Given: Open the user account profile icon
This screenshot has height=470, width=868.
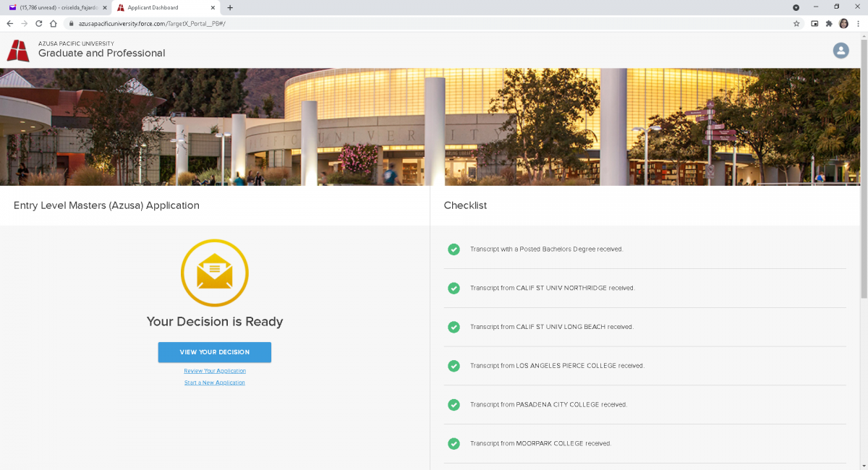Looking at the screenshot, I should click(841, 51).
